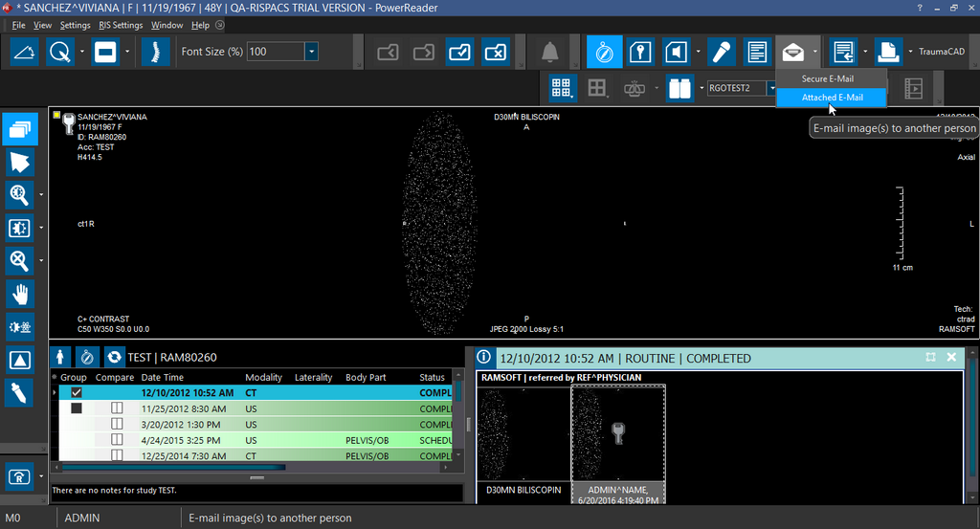Select the angle measurement tool
Image resolution: width=980 pixels, height=529 pixels.
coord(25,52)
